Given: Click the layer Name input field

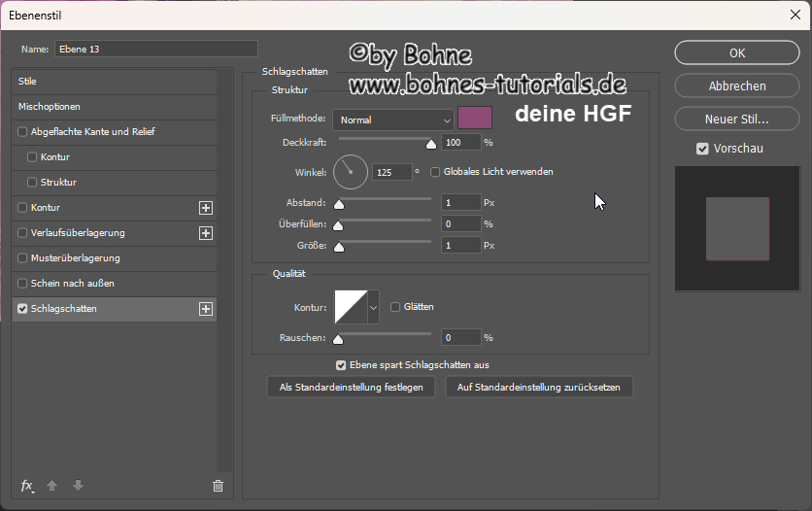Looking at the screenshot, I should 155,49.
